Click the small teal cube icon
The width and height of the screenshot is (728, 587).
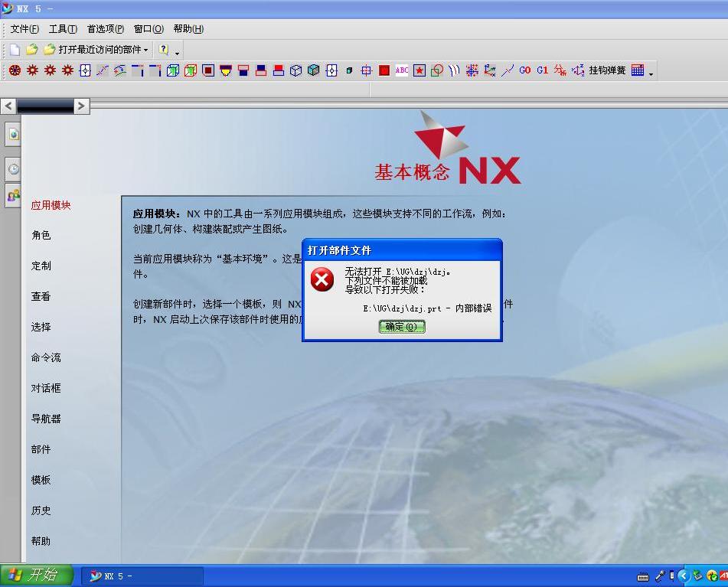[349, 70]
